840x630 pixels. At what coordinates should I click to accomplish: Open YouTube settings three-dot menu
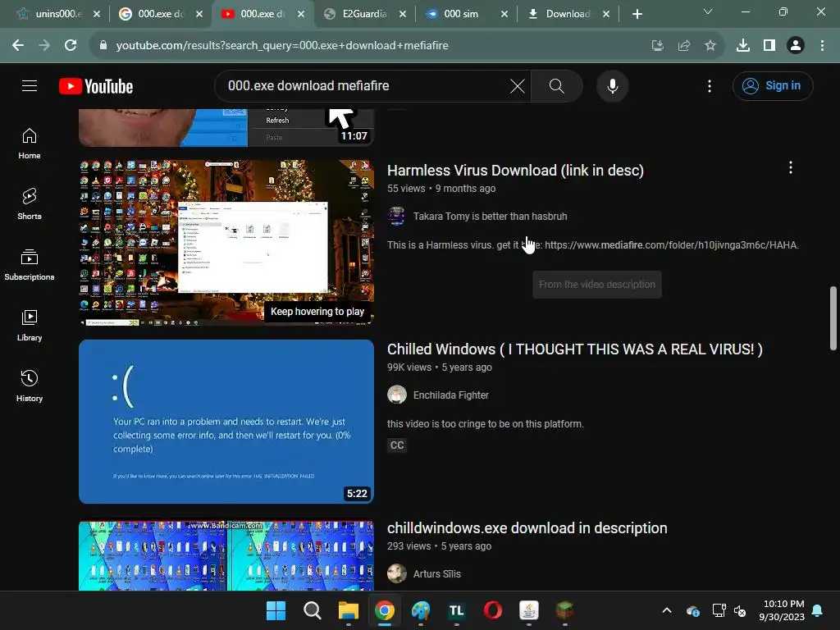tap(710, 85)
